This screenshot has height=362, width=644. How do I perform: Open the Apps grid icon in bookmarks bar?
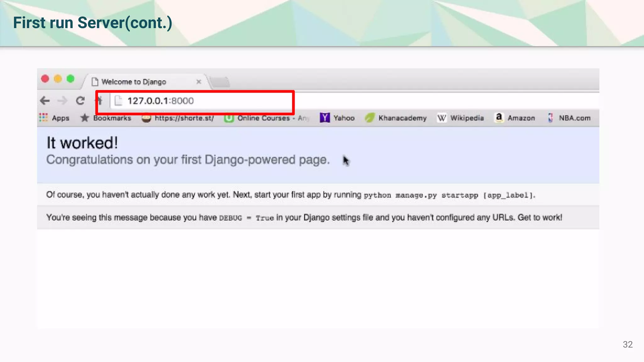click(43, 118)
